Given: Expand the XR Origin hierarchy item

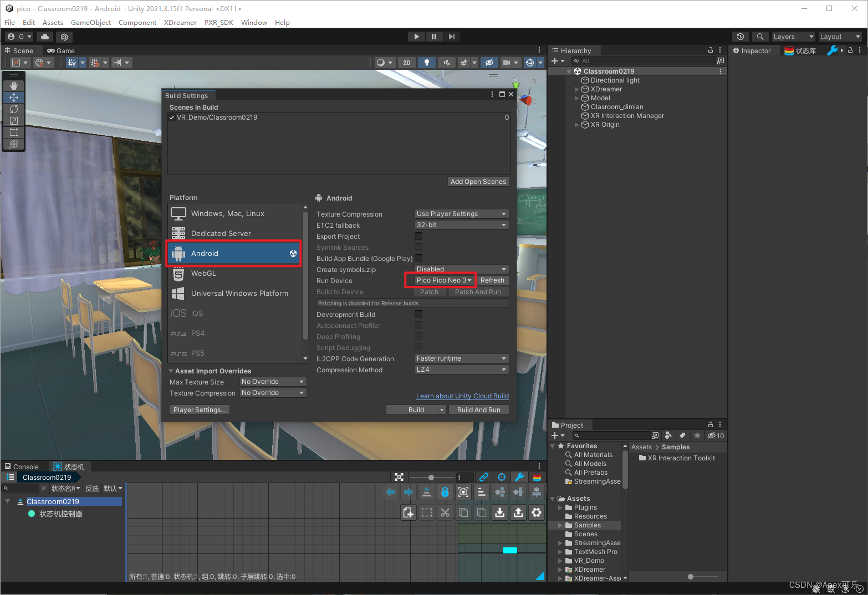Looking at the screenshot, I should click(x=577, y=125).
